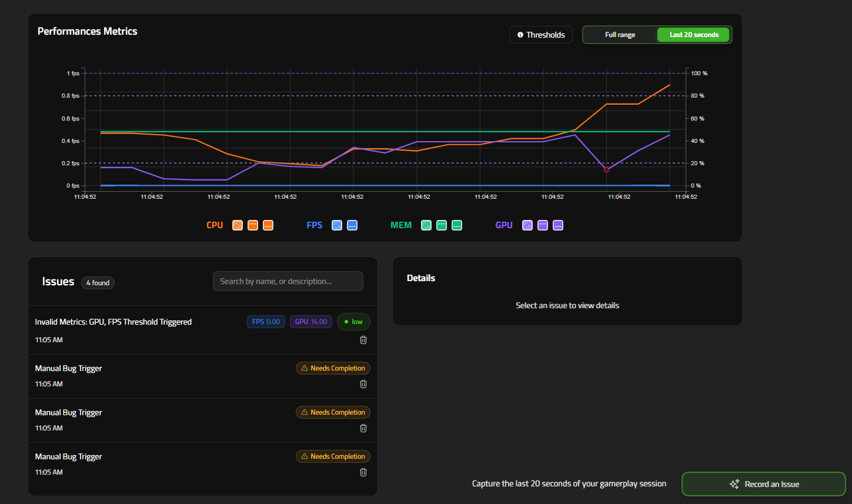This screenshot has height=504, width=852.
Task: Click the red data point on the GPU line
Action: [x=606, y=170]
